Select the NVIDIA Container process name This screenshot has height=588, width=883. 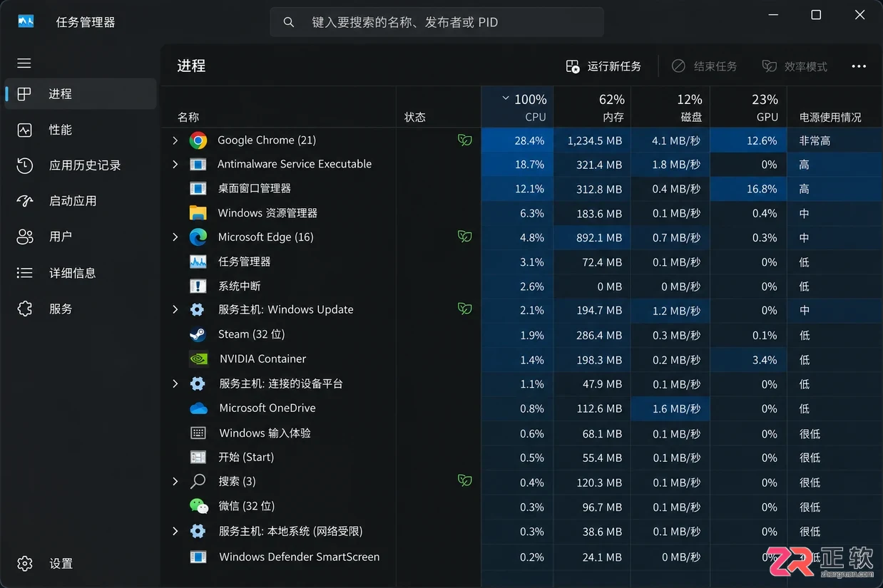(x=262, y=359)
